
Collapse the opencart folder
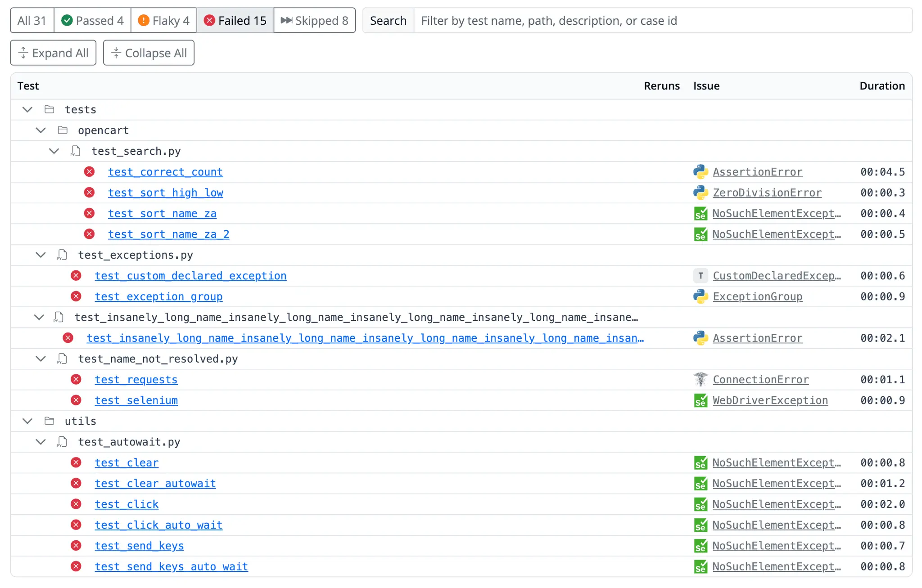point(41,130)
